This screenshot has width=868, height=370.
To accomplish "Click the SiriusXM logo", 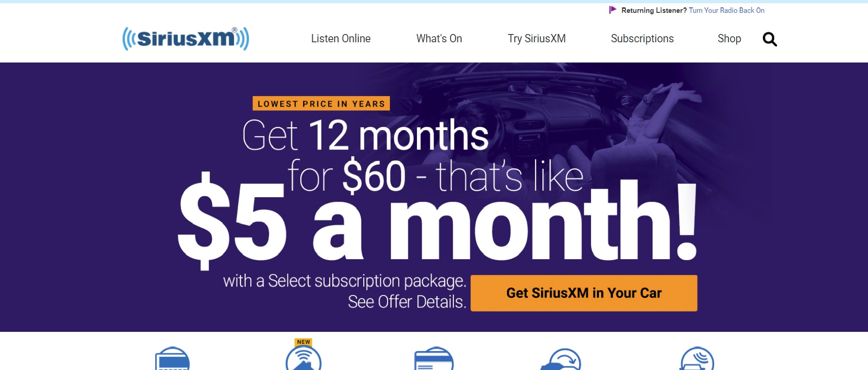I will tap(186, 39).
